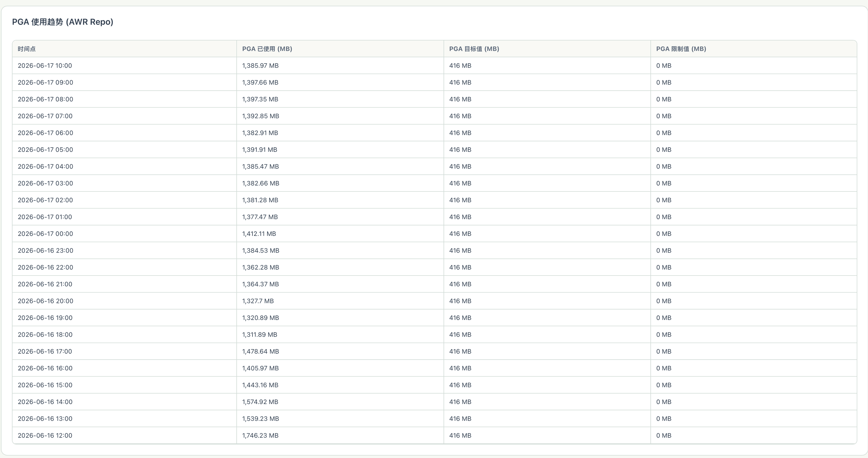This screenshot has height=458, width=868.
Task: Click the PGA 限制值 (MB) column header
Action: (x=681, y=49)
